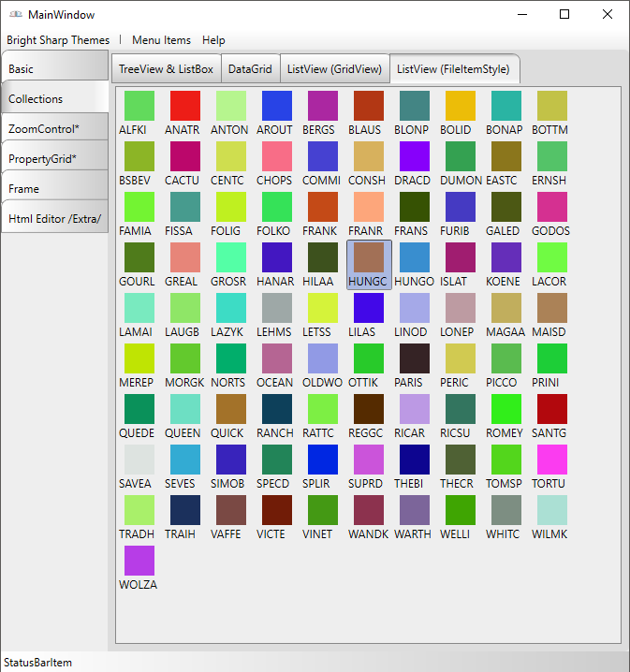Select the SANTG dark red item icon

[551, 409]
